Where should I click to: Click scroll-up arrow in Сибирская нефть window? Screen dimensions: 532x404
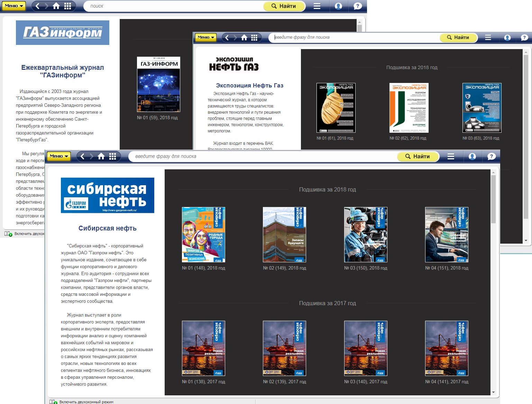[494, 172]
